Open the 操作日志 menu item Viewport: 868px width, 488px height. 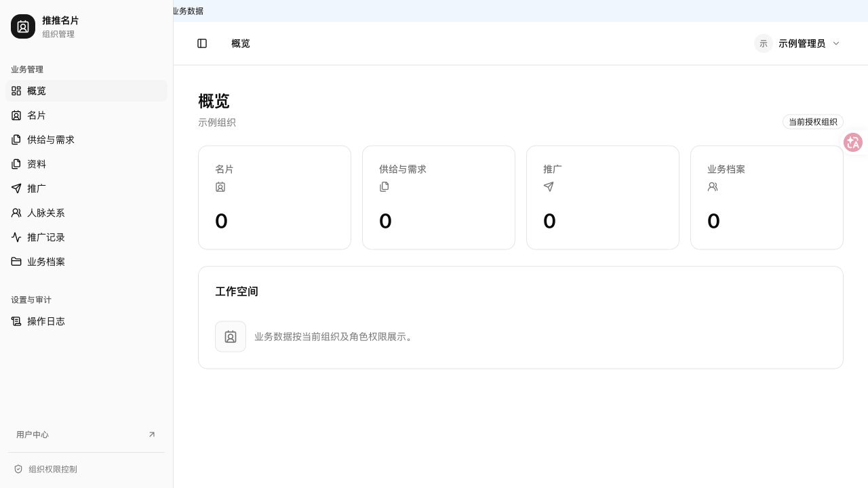[86, 321]
